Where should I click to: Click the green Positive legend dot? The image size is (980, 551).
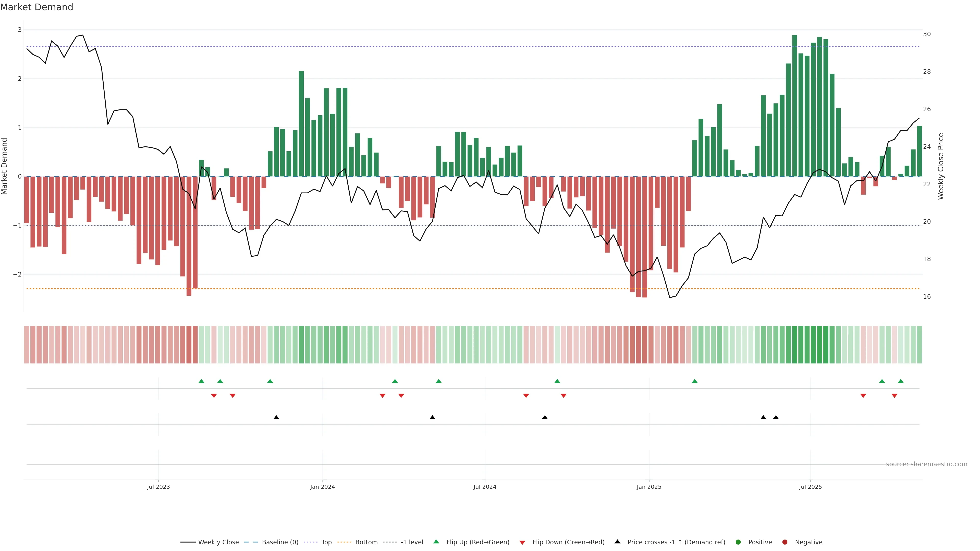(738, 542)
